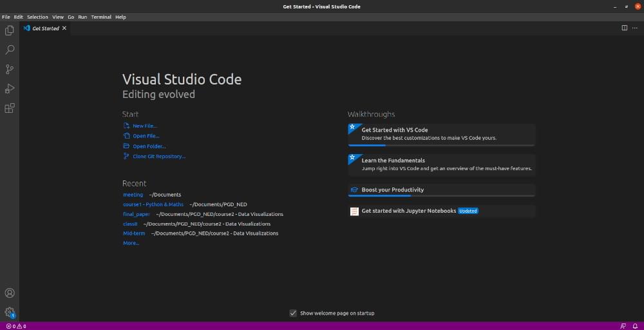The height and width of the screenshot is (330, 644).
Task: Open the Source Control view
Action: click(10, 69)
